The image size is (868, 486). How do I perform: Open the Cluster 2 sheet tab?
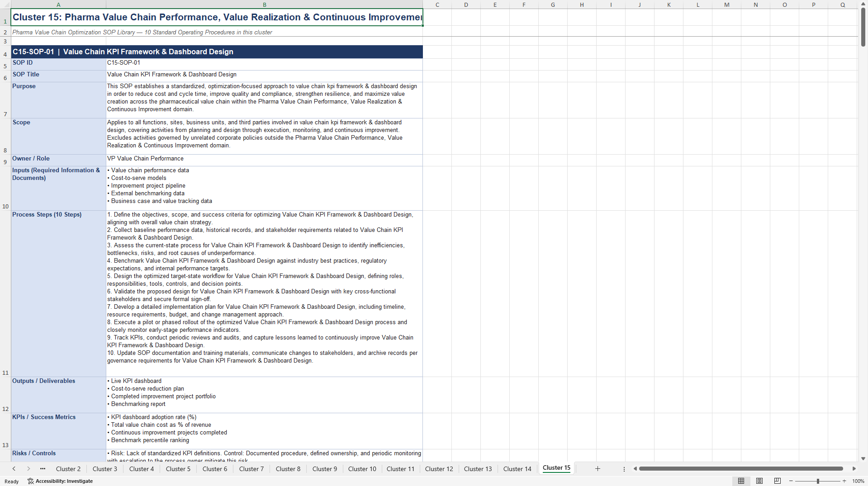68,469
